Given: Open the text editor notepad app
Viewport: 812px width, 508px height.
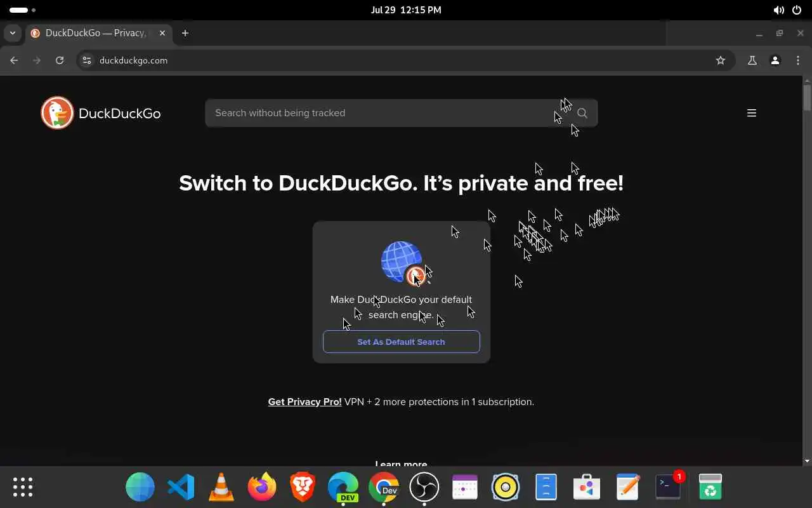Looking at the screenshot, I should pyautogui.click(x=627, y=487).
